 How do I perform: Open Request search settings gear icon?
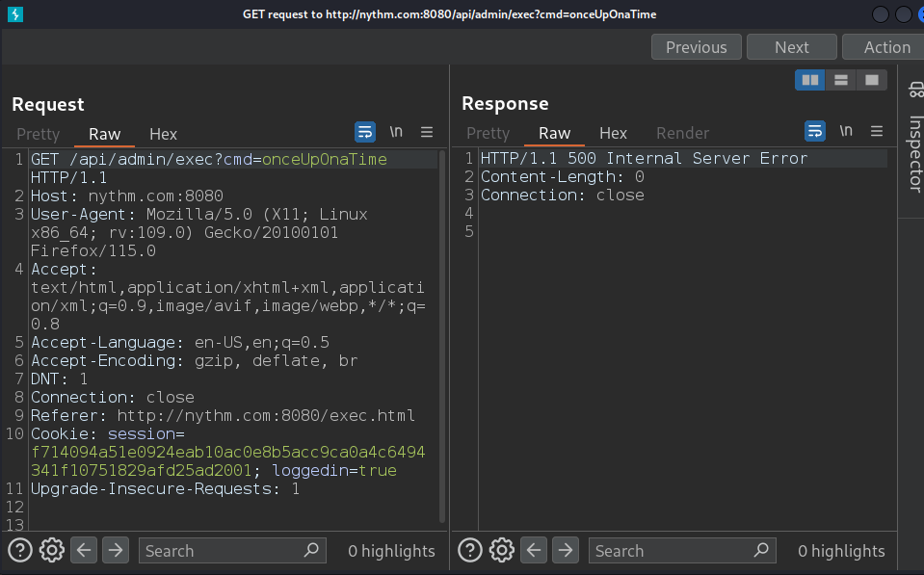[x=52, y=550]
